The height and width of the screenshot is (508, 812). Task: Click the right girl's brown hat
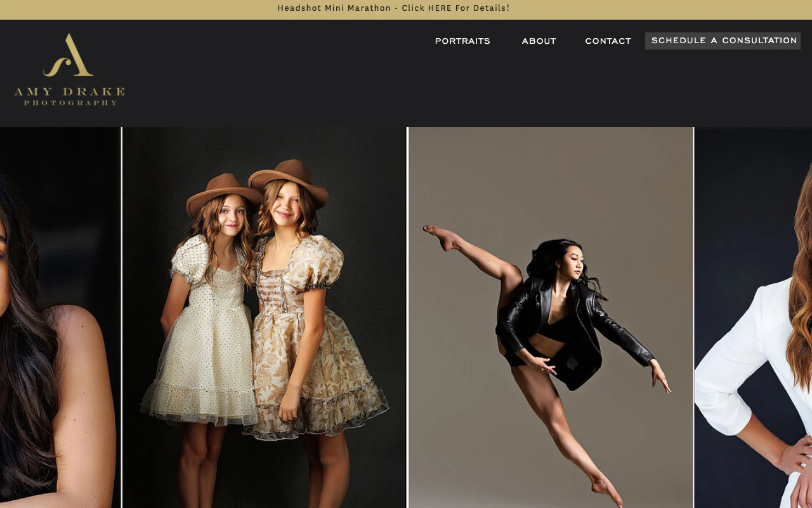coord(289,176)
